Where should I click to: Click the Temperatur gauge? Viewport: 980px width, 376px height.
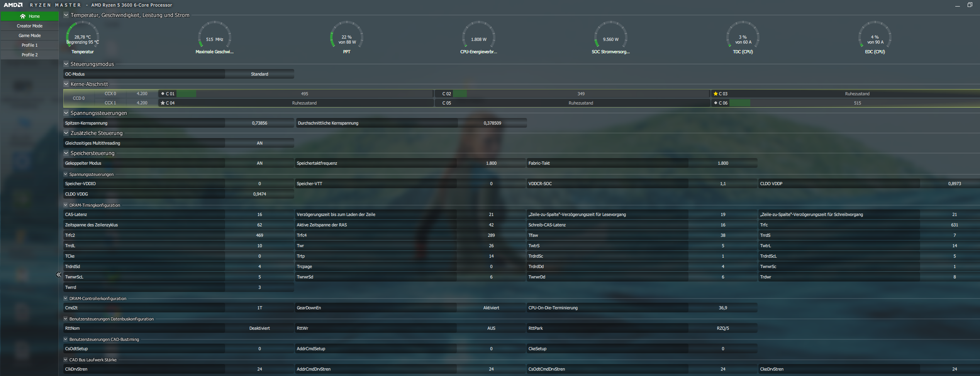[83, 37]
